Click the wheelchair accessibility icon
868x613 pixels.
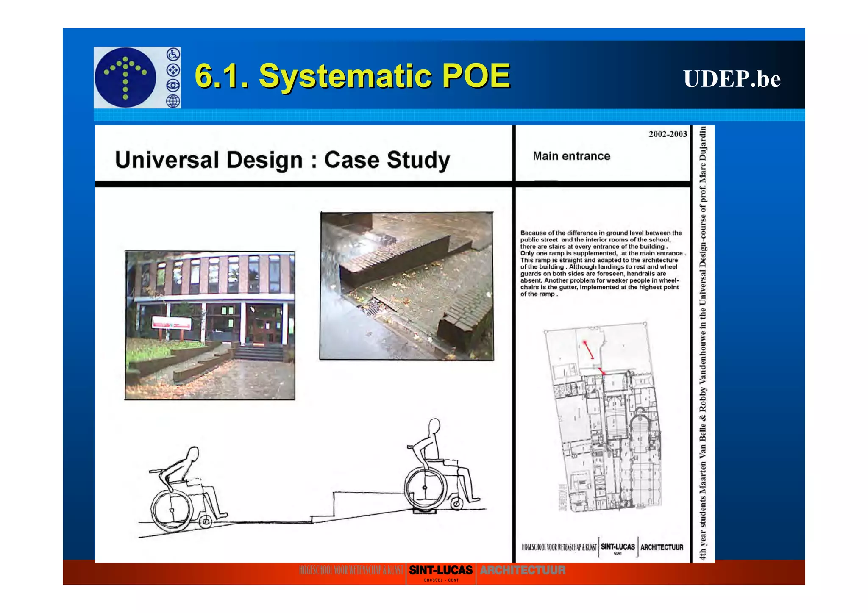[x=173, y=54]
